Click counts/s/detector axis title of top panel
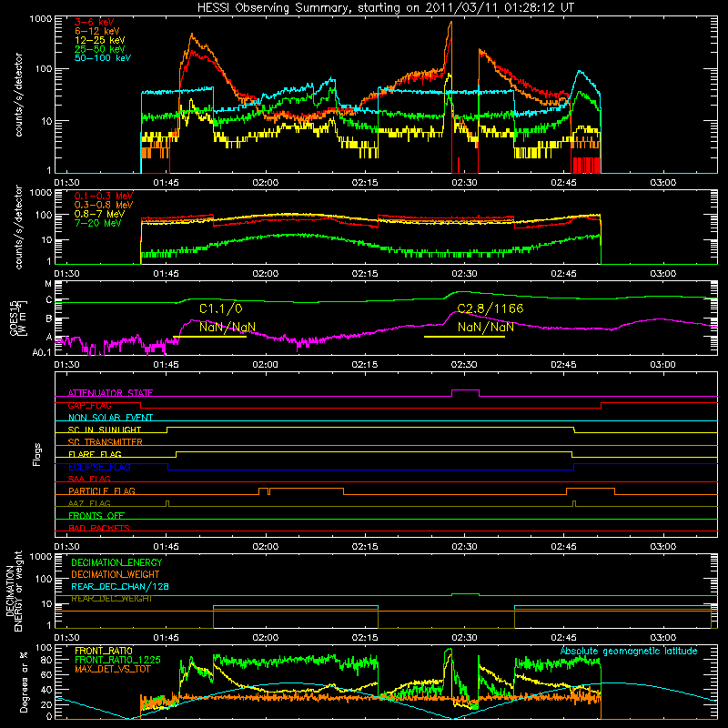Viewport: 728px width, 728px height. 18,95
